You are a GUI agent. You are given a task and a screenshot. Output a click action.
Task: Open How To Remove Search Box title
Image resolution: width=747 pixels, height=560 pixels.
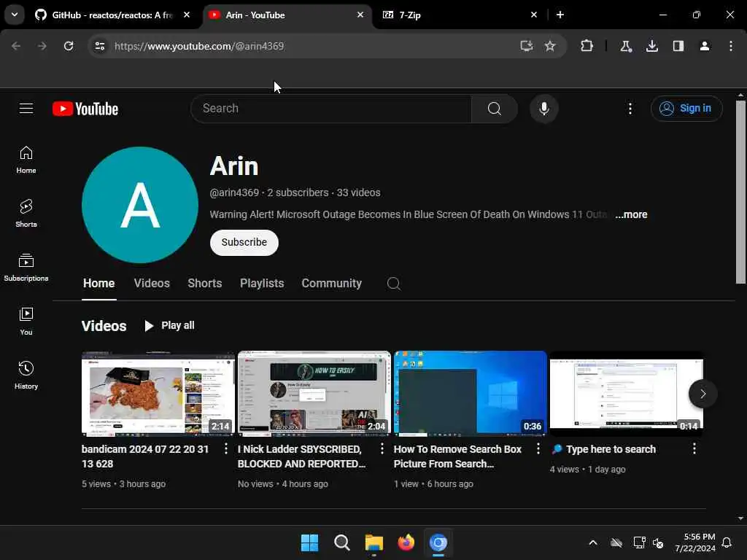point(457,456)
